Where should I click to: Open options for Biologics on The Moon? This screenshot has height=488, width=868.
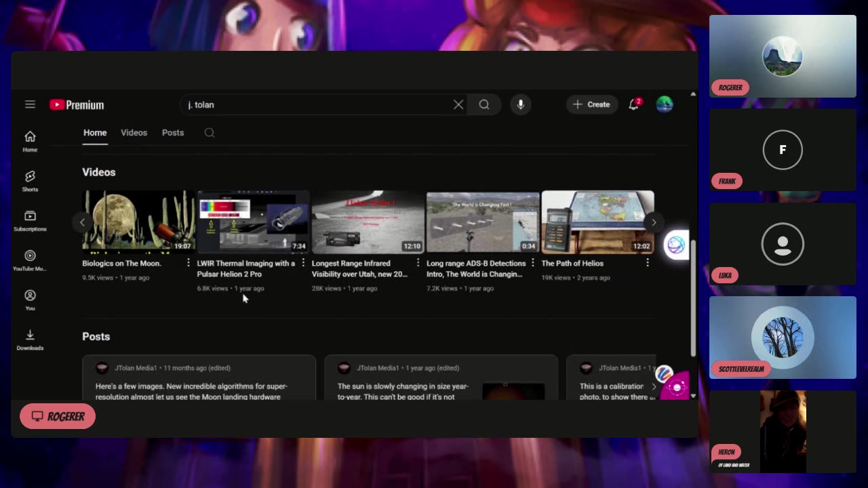point(189,263)
